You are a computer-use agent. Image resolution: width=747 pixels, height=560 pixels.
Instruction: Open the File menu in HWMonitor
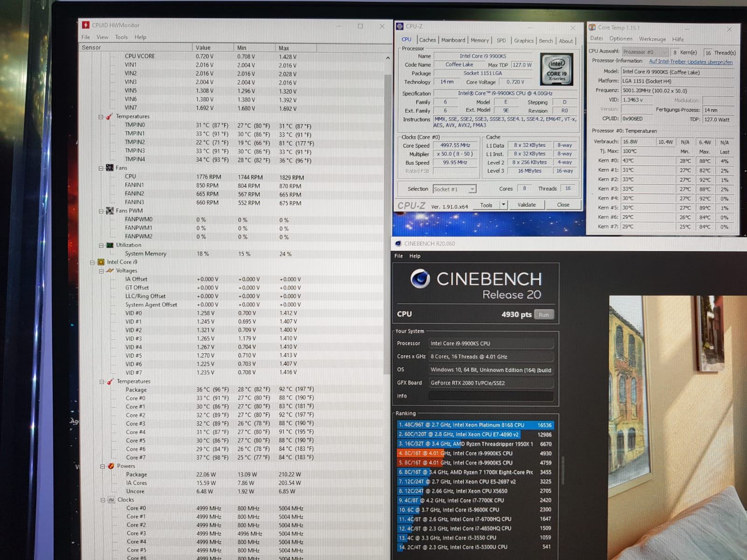click(x=86, y=37)
